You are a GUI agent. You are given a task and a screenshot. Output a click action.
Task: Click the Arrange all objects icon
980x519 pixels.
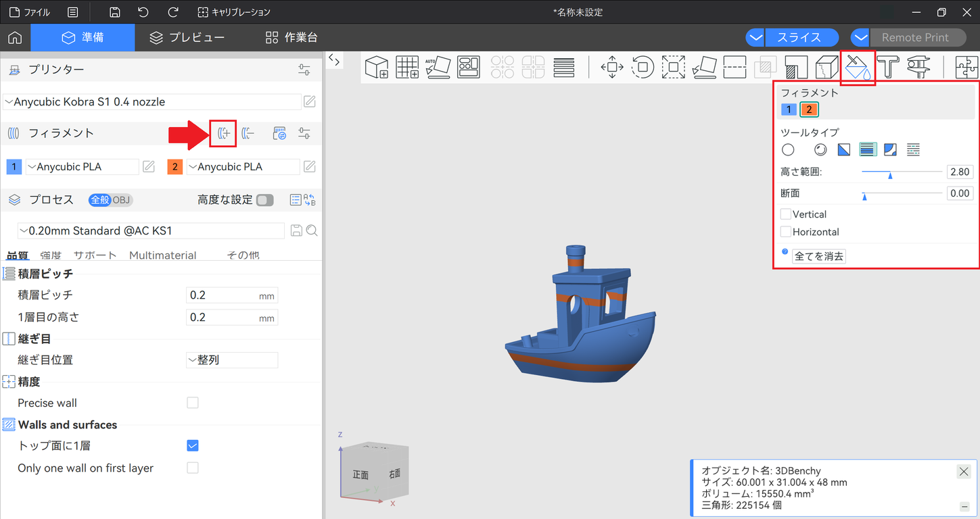coord(468,67)
